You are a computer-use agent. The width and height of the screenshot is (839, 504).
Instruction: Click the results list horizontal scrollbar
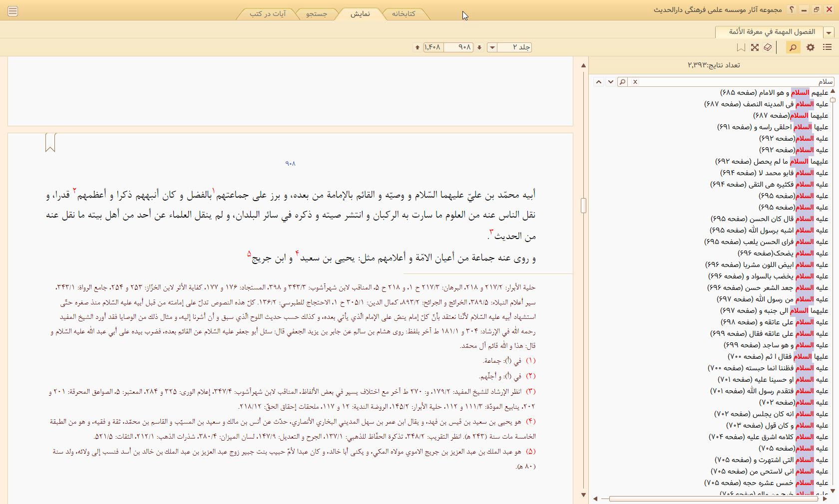pyautogui.click(x=713, y=499)
